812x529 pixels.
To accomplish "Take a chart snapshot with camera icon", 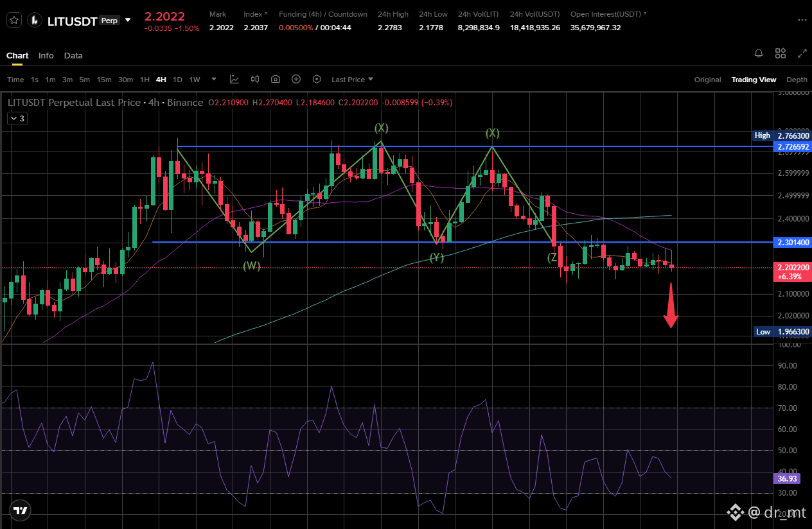I will click(x=276, y=80).
